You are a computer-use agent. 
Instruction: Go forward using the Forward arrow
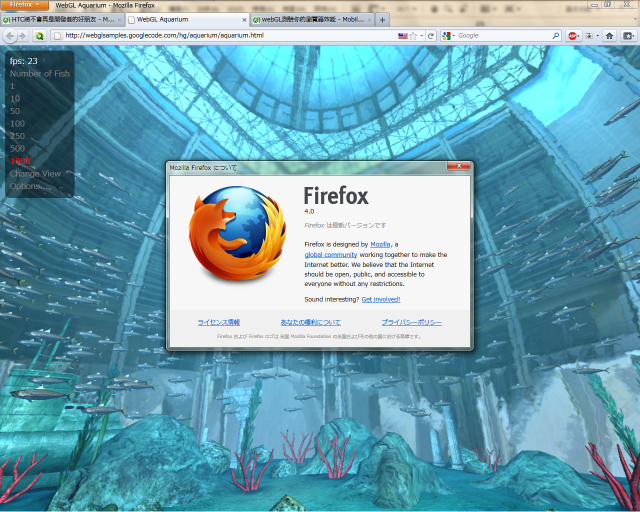22,36
